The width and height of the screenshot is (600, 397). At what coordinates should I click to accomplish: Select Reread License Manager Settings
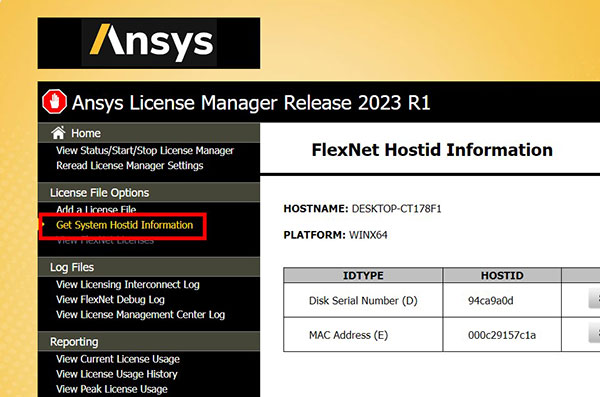pyautogui.click(x=130, y=165)
